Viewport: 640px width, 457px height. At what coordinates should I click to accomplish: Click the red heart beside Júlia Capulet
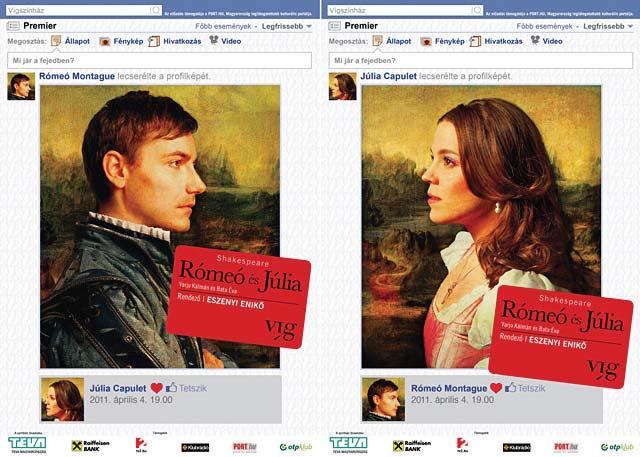coord(156,388)
